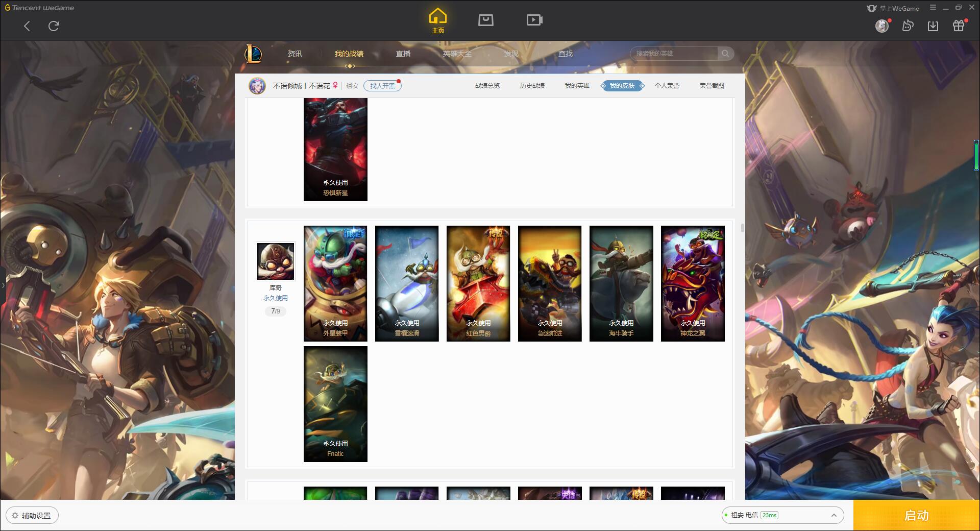Refresh the page with reload icon
The height and width of the screenshot is (531, 980).
tap(54, 26)
